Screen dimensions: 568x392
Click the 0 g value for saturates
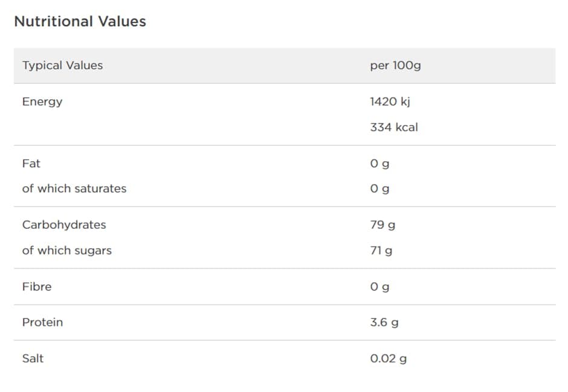(x=379, y=188)
